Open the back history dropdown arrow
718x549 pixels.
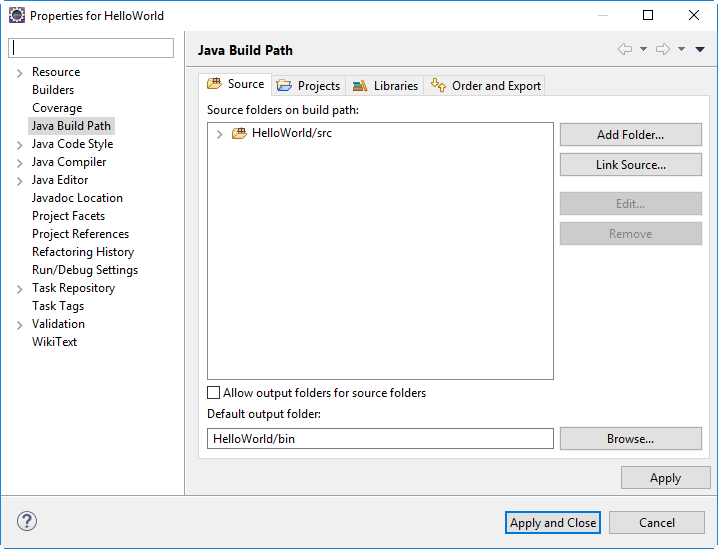(x=643, y=49)
